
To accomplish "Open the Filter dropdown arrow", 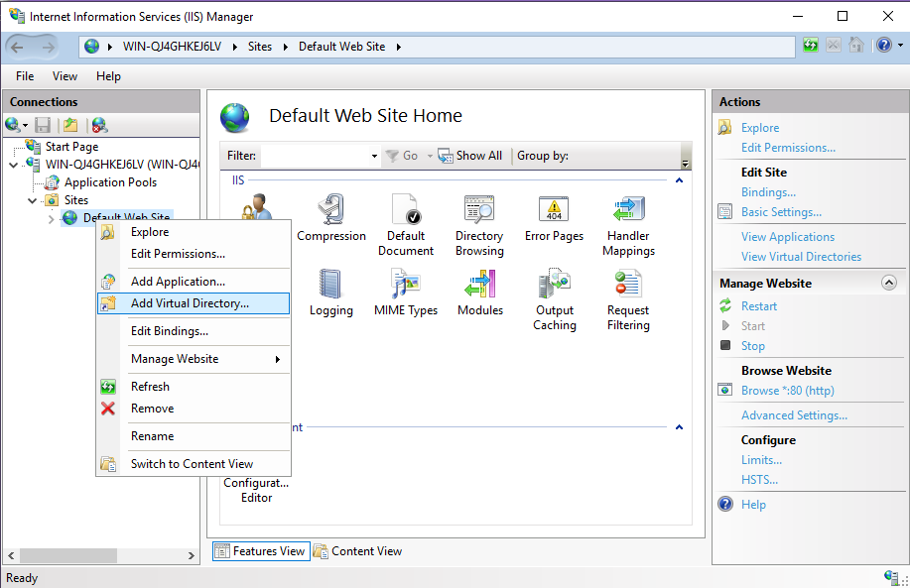I will [x=374, y=156].
